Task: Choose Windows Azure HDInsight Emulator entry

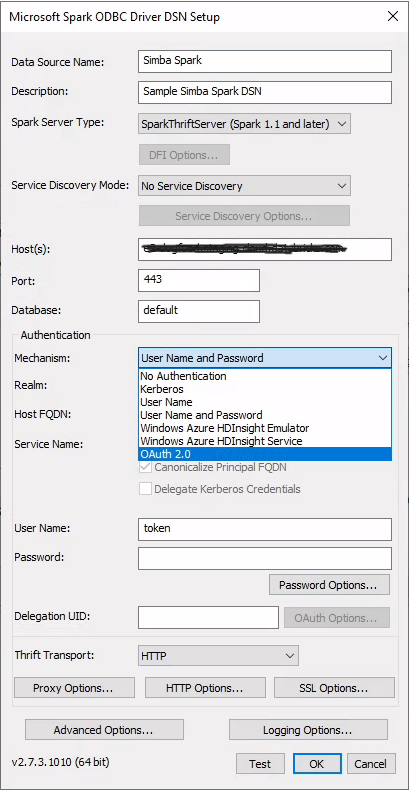Action: pos(264,428)
